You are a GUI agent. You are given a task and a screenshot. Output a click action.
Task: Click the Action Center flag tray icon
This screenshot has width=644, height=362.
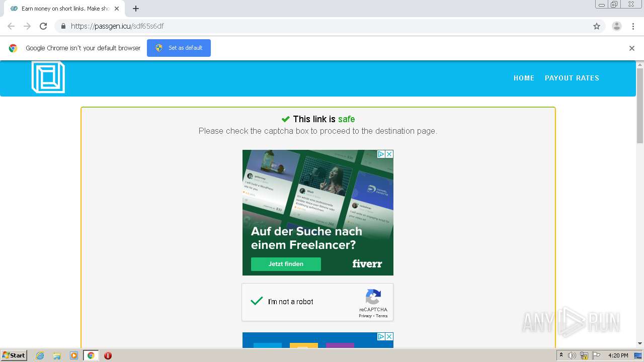tap(596, 355)
